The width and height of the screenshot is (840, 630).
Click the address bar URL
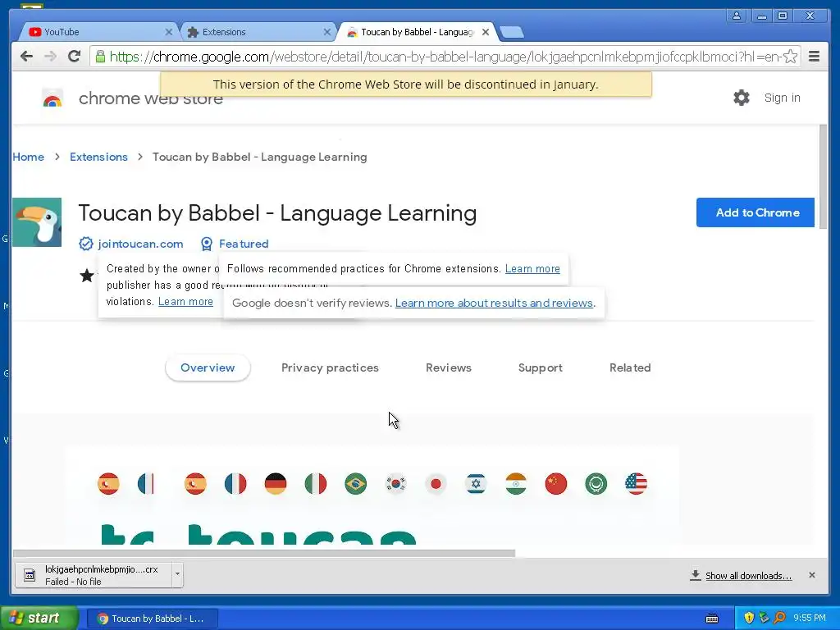pos(445,57)
